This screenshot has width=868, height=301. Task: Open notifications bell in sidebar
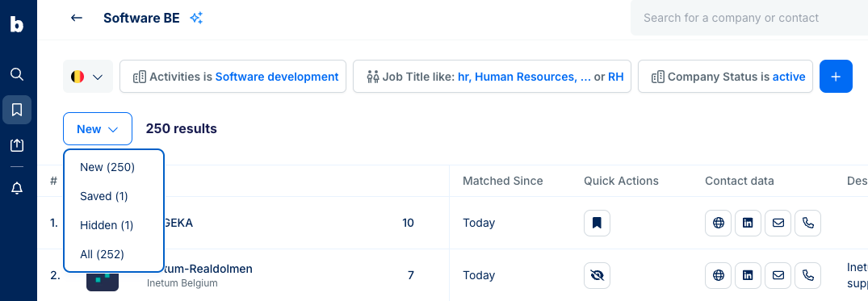point(17,189)
